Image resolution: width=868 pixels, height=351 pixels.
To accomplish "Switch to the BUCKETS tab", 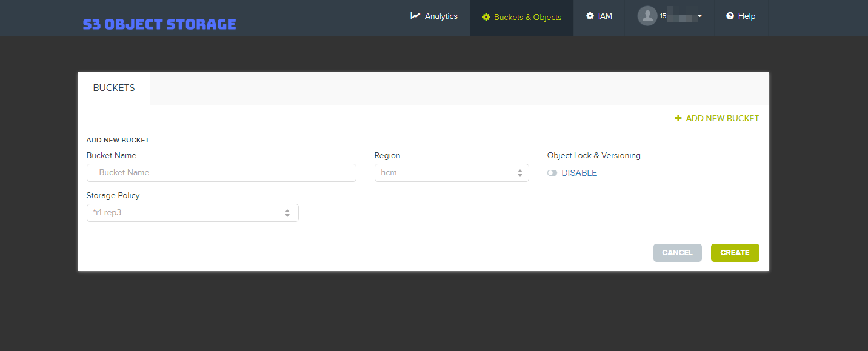I will click(x=114, y=88).
